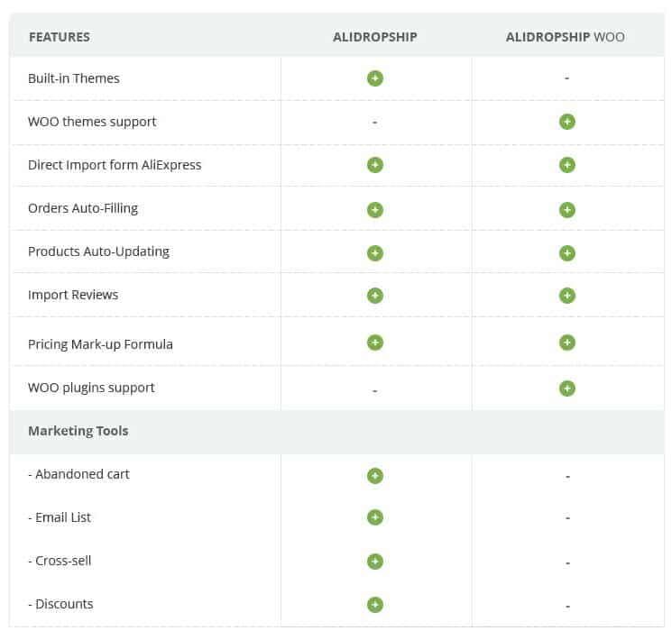Click the Marketing Tools section heading

[78, 431]
